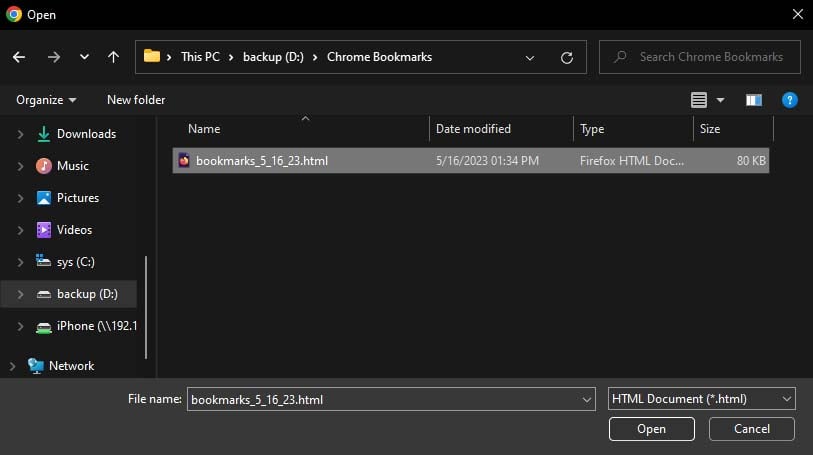
Task: Go forward using the forward arrow
Action: point(54,57)
